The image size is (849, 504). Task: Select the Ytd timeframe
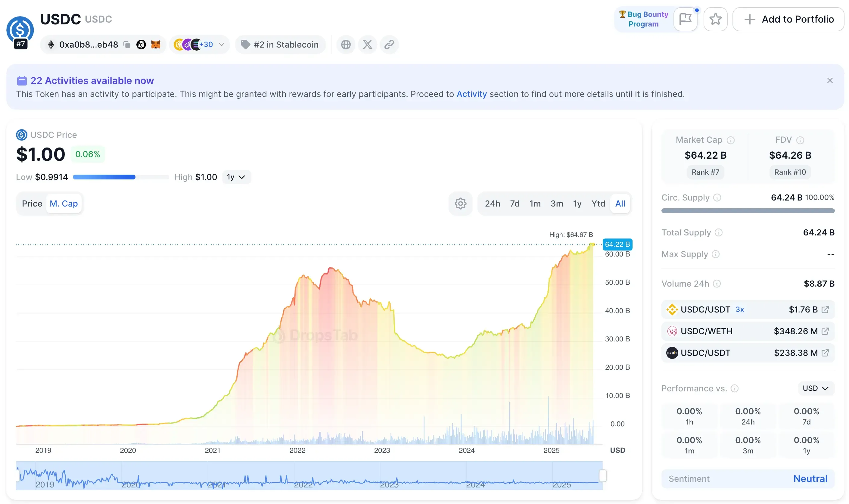tap(599, 203)
